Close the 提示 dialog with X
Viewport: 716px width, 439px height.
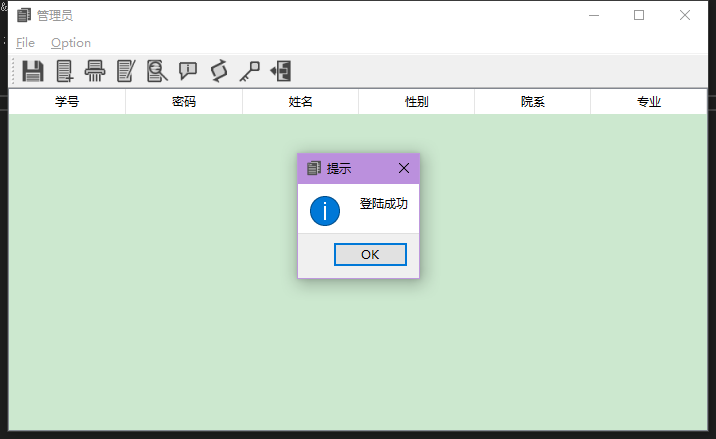pyautogui.click(x=404, y=168)
